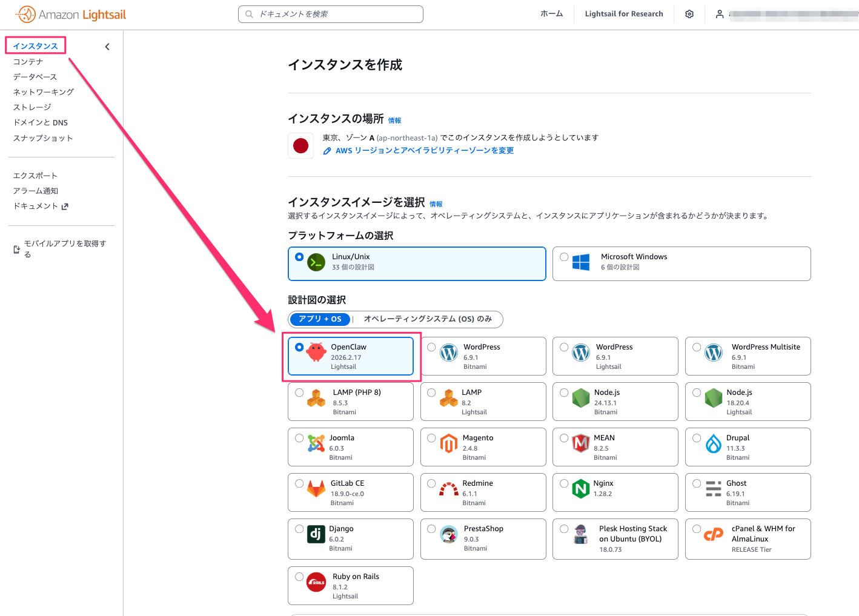The height and width of the screenshot is (616, 859).
Task: Click the Magento blueprint icon
Action: pos(448,444)
